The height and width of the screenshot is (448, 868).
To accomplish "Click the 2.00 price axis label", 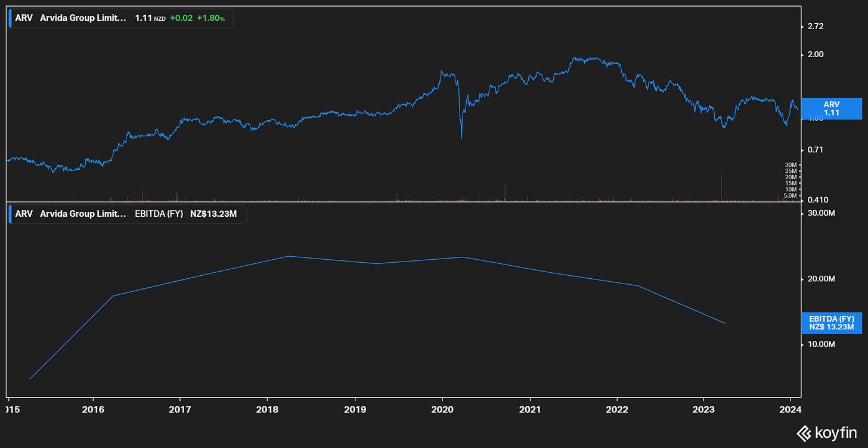I will click(x=815, y=54).
